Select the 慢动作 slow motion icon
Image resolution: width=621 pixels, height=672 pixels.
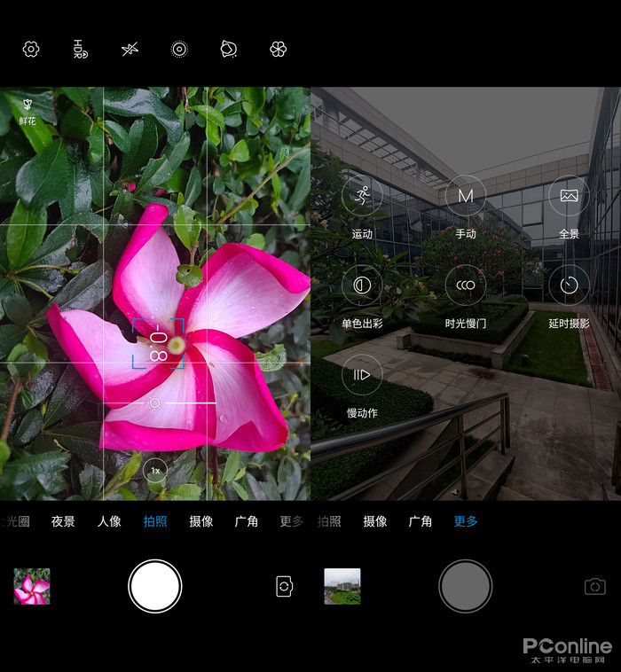(x=362, y=375)
